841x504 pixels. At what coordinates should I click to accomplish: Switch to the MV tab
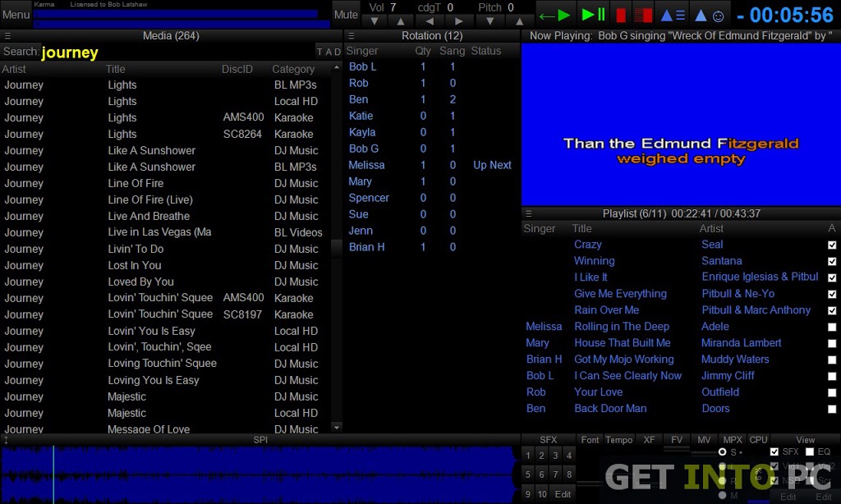704,440
